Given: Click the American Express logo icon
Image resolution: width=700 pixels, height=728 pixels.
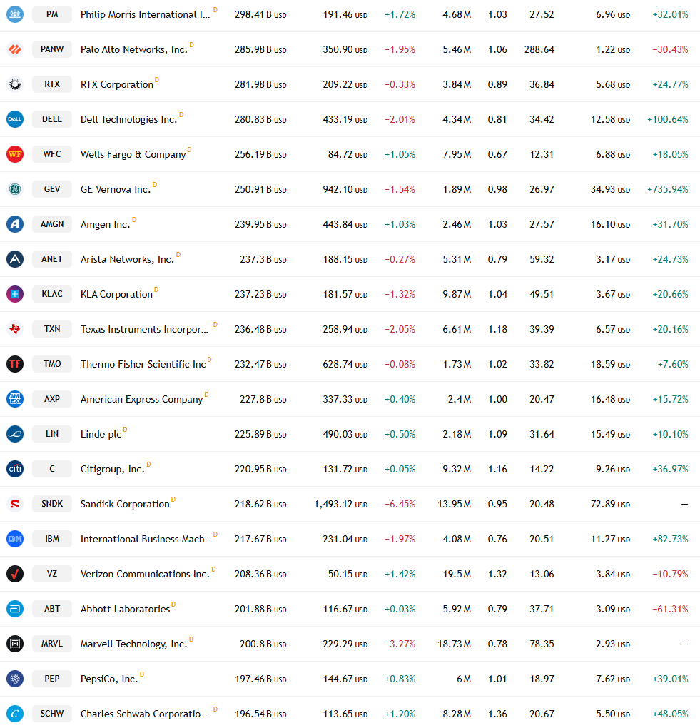Looking at the screenshot, I should pyautogui.click(x=15, y=399).
